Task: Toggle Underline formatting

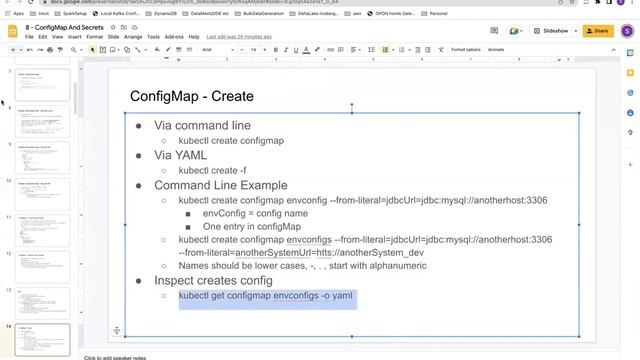Action: [x=296, y=50]
